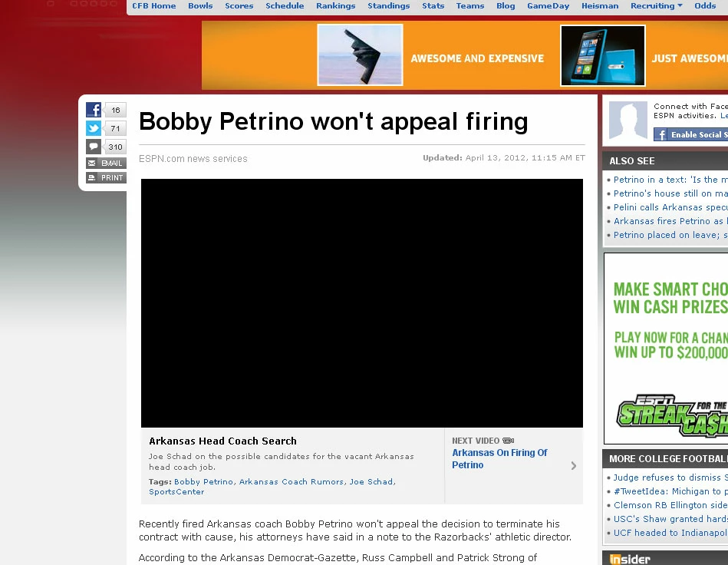This screenshot has width=728, height=565.
Task: Click video title Arkansas Head Coach Search
Action: coord(222,441)
